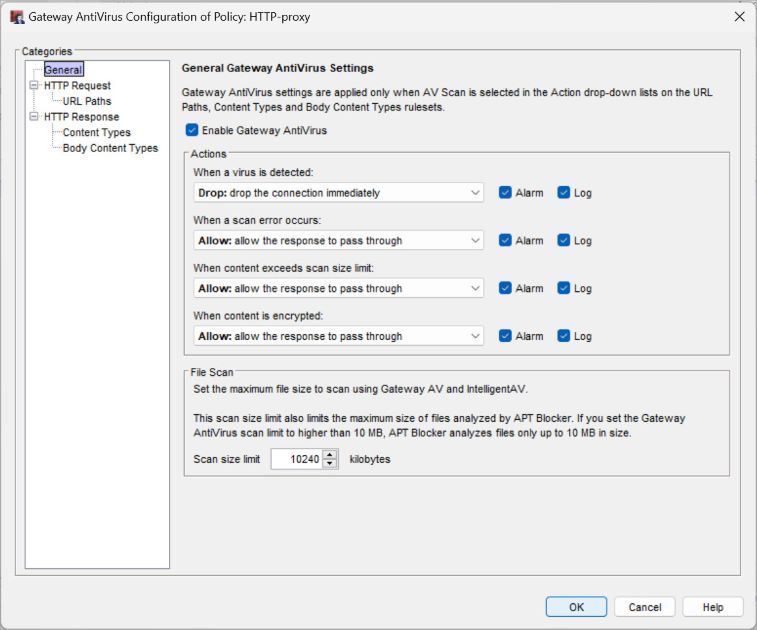This screenshot has width=757, height=630.
Task: Click the 'kilobytes' unit label
Action: tap(370, 459)
